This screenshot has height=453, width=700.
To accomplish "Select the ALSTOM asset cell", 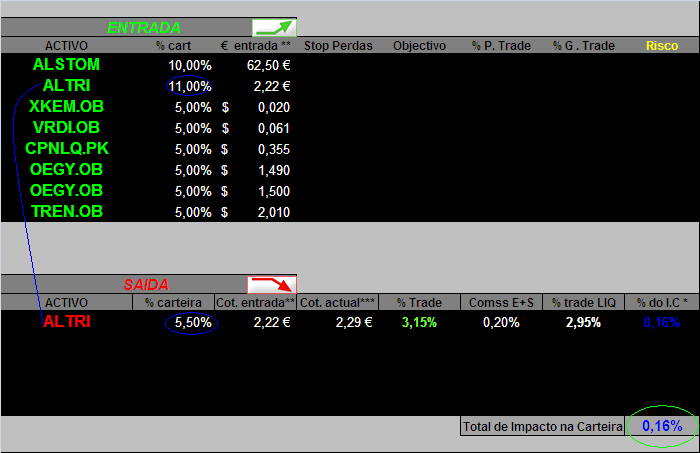I will click(x=66, y=65).
